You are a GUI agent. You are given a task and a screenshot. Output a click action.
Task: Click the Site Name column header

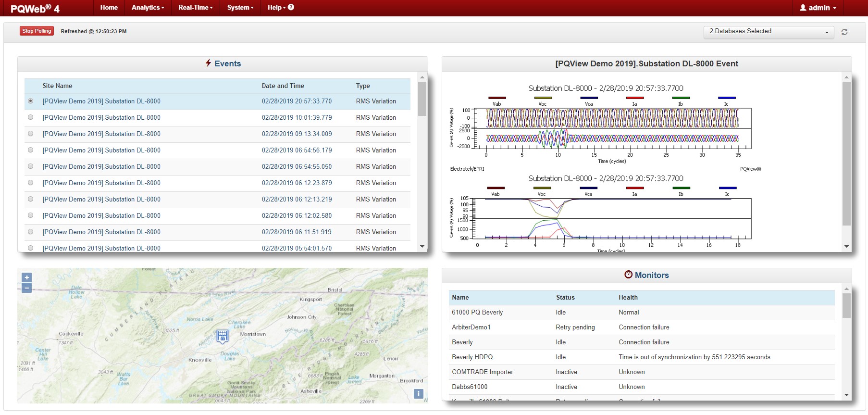pyautogui.click(x=57, y=86)
